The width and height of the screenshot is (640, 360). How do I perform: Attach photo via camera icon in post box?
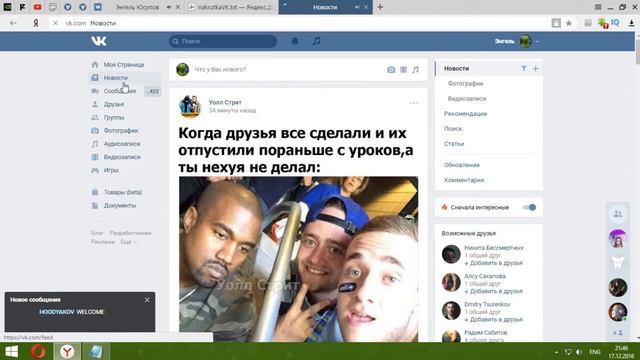(x=391, y=69)
